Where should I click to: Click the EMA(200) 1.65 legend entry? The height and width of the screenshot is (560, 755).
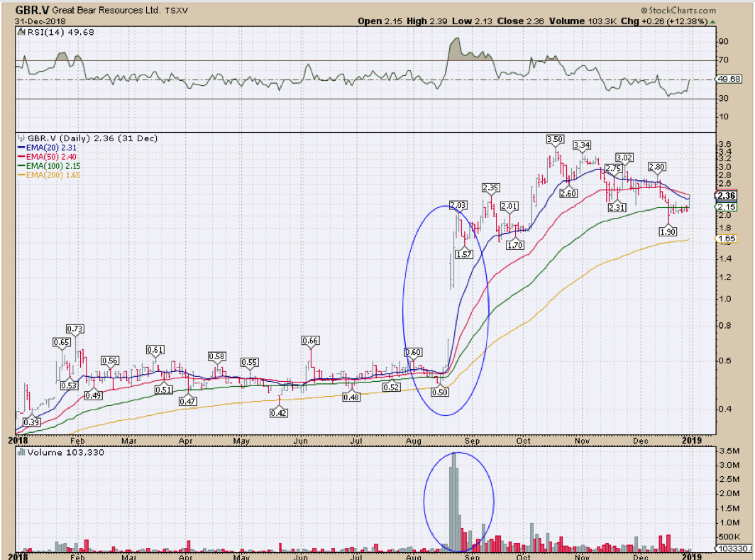49,175
